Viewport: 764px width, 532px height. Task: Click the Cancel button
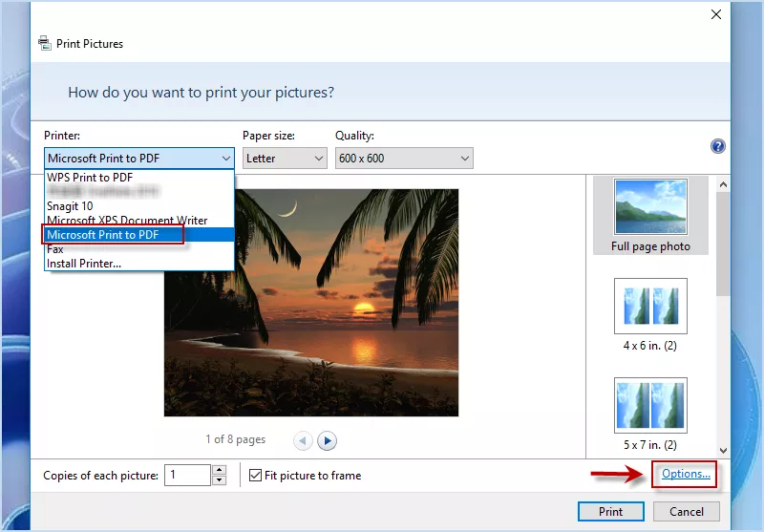[687, 512]
